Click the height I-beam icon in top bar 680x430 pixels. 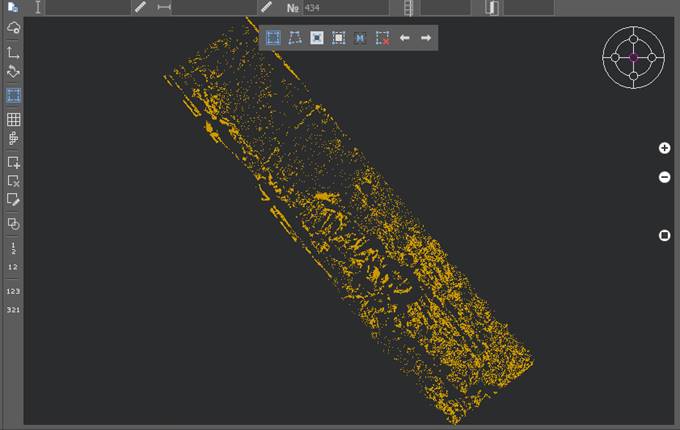point(38,7)
